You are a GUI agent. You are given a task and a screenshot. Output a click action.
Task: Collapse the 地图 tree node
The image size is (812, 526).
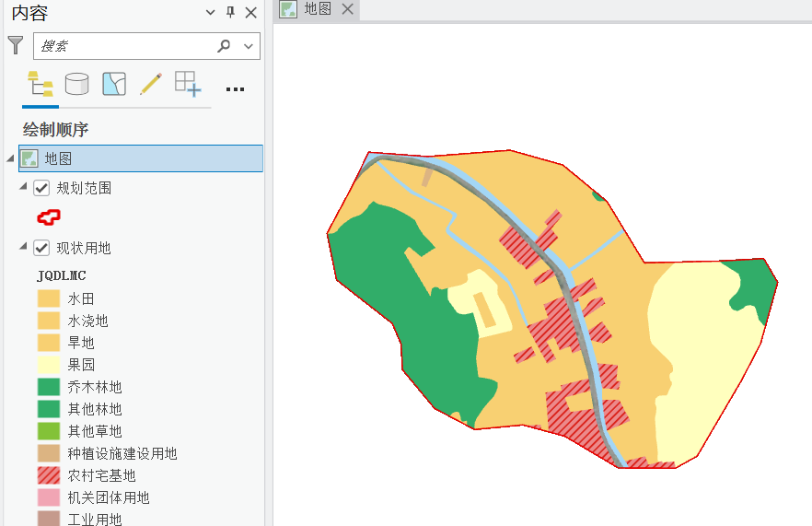(x=10, y=158)
